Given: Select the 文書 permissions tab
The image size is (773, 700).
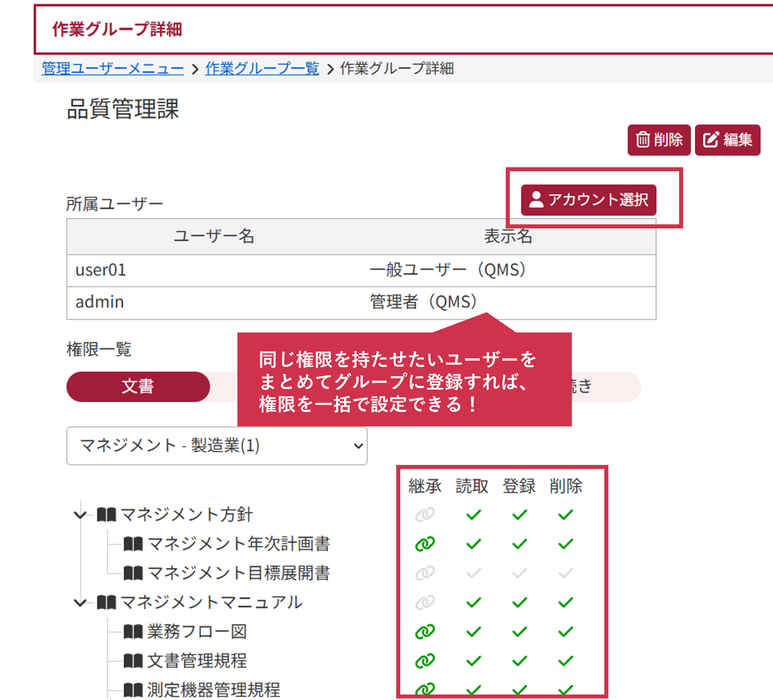Looking at the screenshot, I should [x=138, y=386].
